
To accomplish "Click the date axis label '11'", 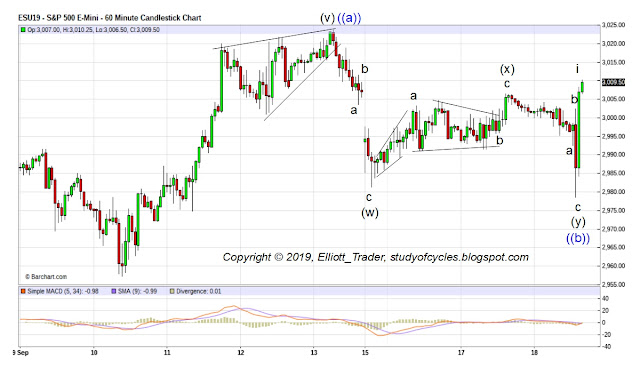I will point(167,353).
